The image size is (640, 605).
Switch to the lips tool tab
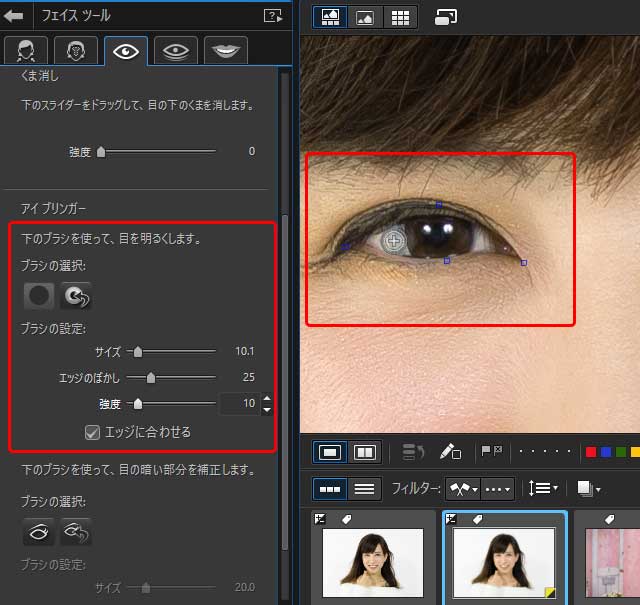pos(225,50)
